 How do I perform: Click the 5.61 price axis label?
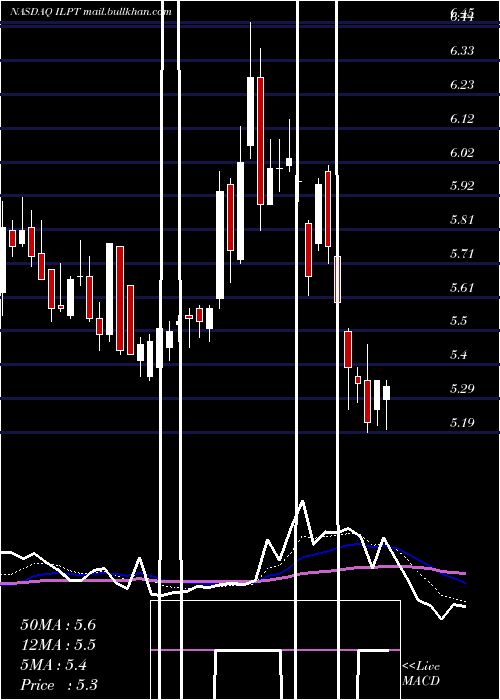pyautogui.click(x=462, y=288)
